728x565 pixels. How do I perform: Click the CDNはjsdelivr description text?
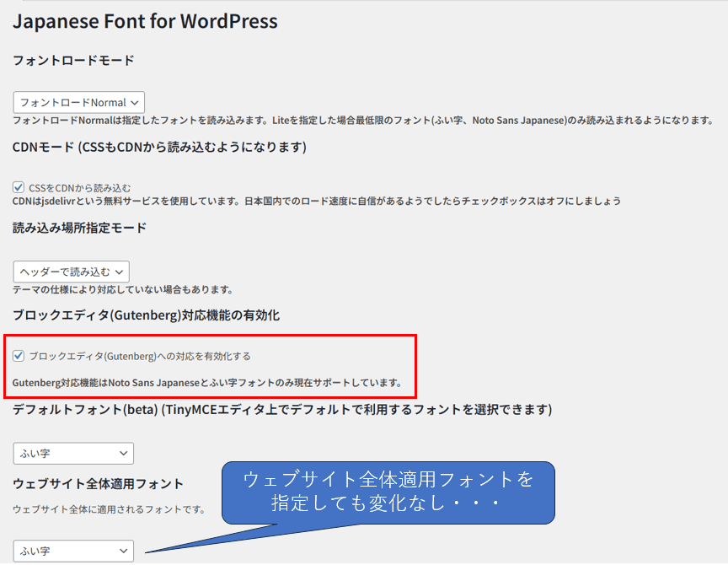pyautogui.click(x=316, y=201)
